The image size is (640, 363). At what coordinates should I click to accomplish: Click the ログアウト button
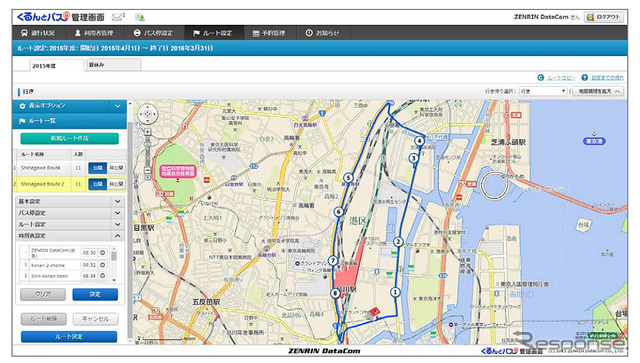click(603, 17)
